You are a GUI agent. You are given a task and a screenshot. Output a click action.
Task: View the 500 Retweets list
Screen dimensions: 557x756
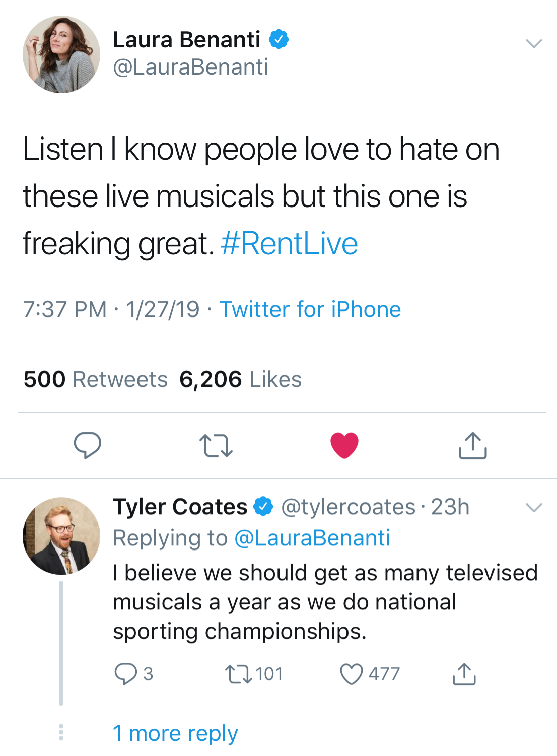[95, 379]
